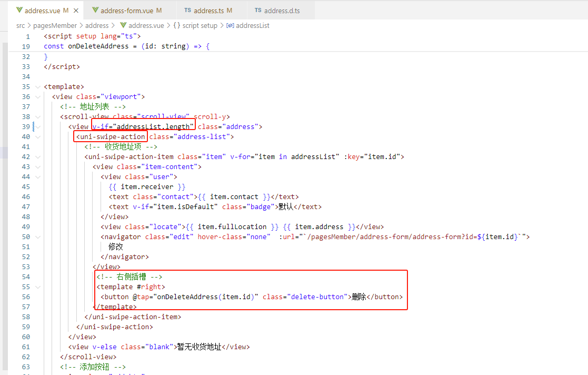
Task: Click closing </uni-swipe-action> on line 59
Action: coord(114,327)
